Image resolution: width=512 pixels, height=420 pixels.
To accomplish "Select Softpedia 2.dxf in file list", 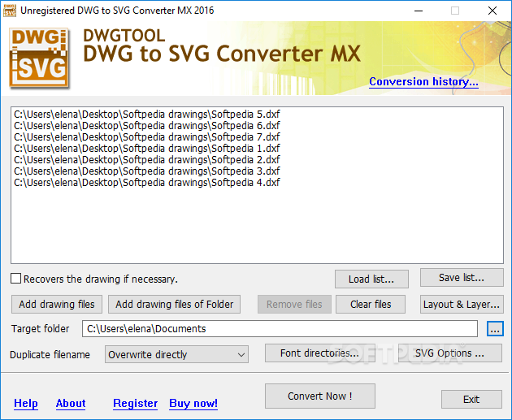I will (147, 160).
